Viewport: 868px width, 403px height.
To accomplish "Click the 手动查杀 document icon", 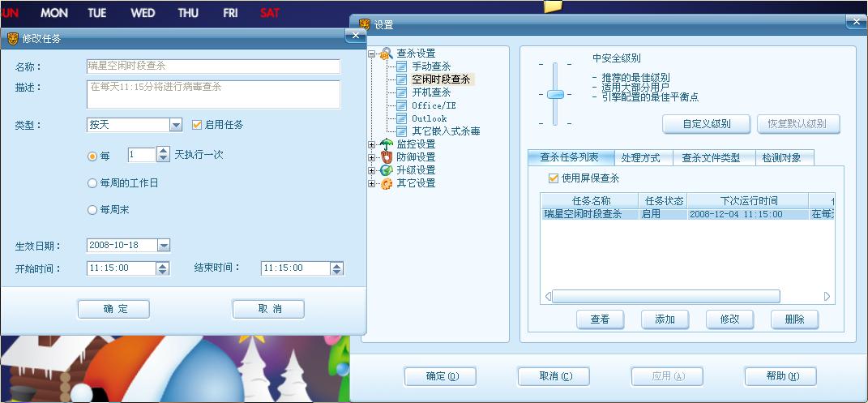I will (403, 66).
